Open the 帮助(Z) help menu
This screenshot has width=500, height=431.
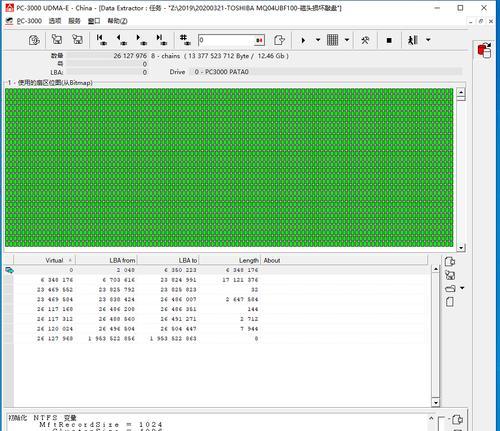(x=117, y=21)
